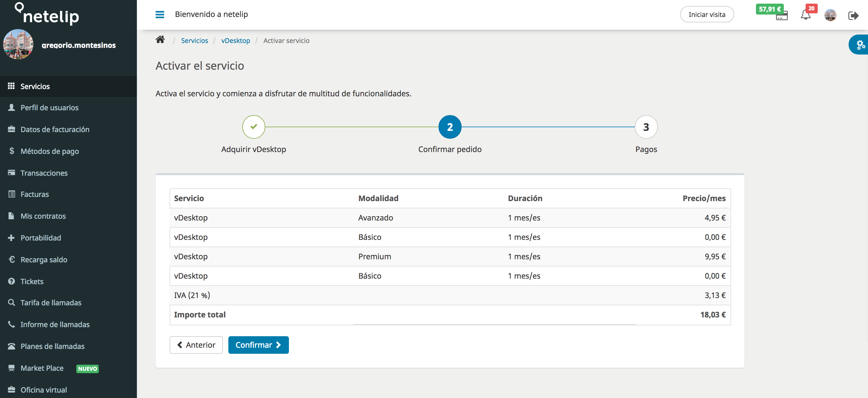The height and width of the screenshot is (398, 868).
Task: Open the settings gears side tab
Action: 859,45
